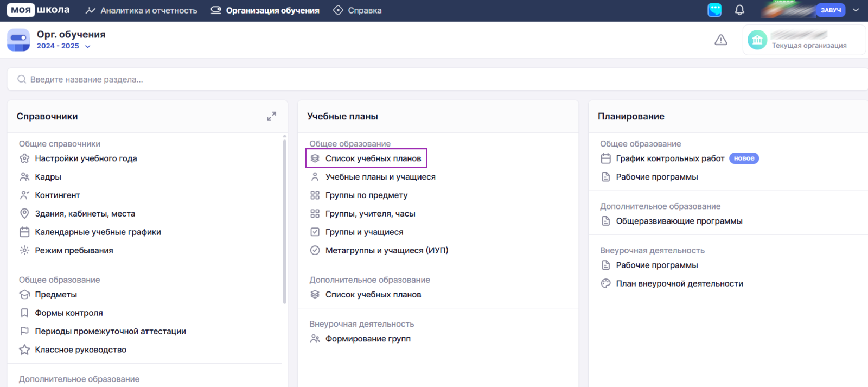This screenshot has width=868, height=387.
Task: Click the Группы по предмету grid icon
Action: (x=315, y=195)
